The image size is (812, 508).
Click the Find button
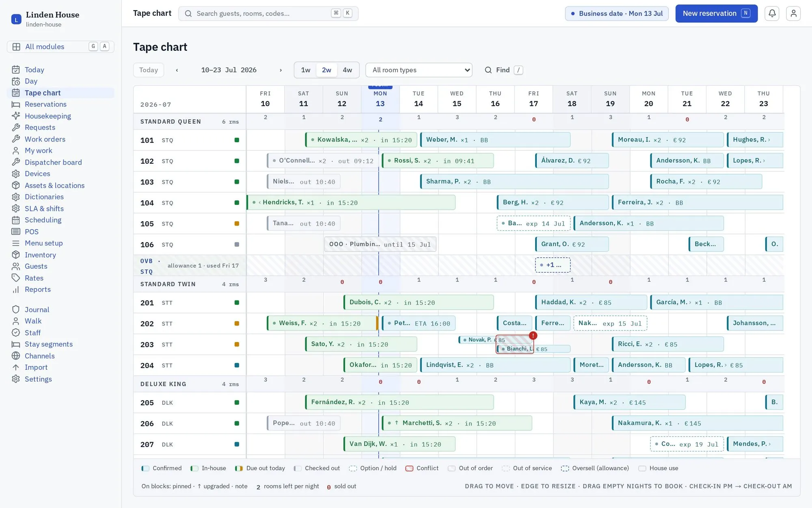pos(503,70)
